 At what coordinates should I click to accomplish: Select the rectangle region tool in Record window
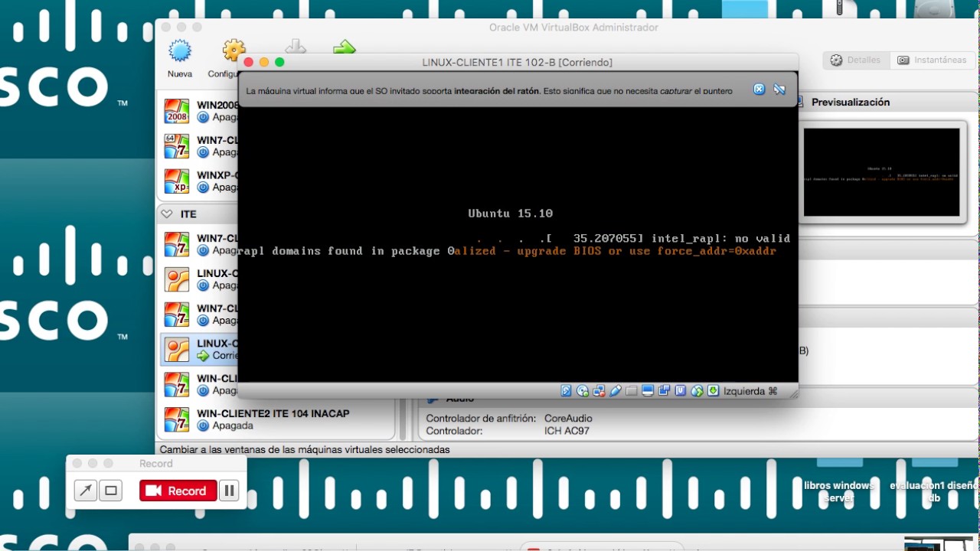(x=111, y=491)
